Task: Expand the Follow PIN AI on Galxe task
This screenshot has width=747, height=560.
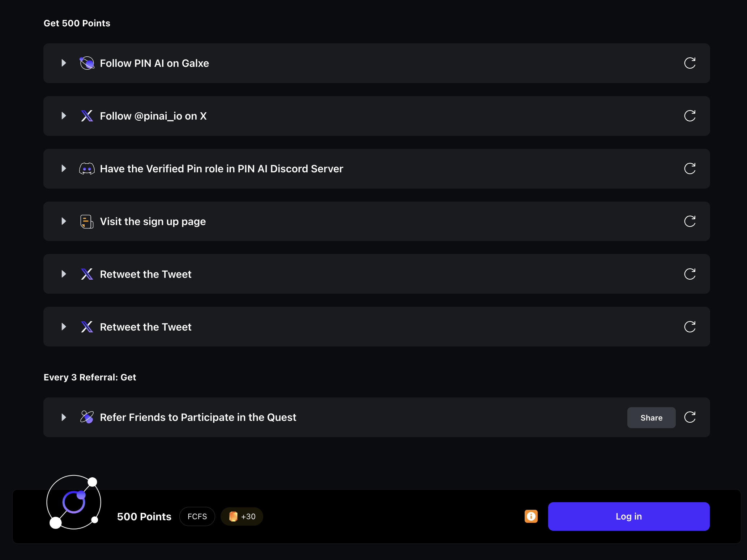Action: (x=64, y=63)
